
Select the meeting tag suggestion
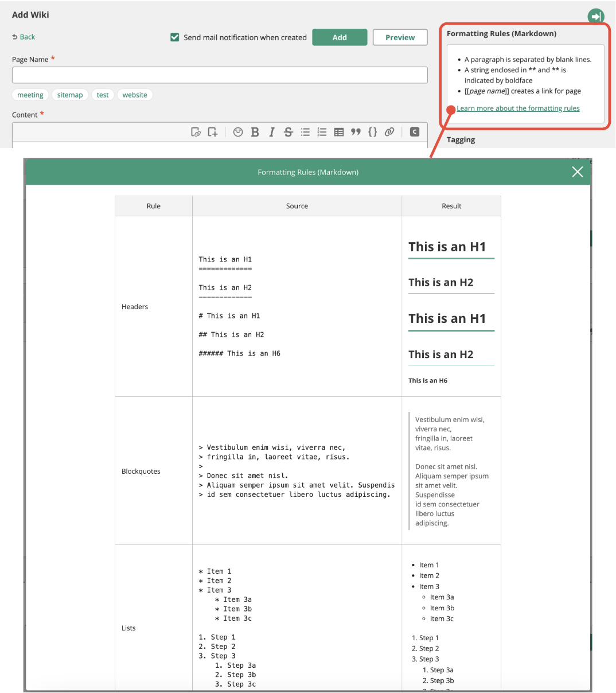(30, 95)
